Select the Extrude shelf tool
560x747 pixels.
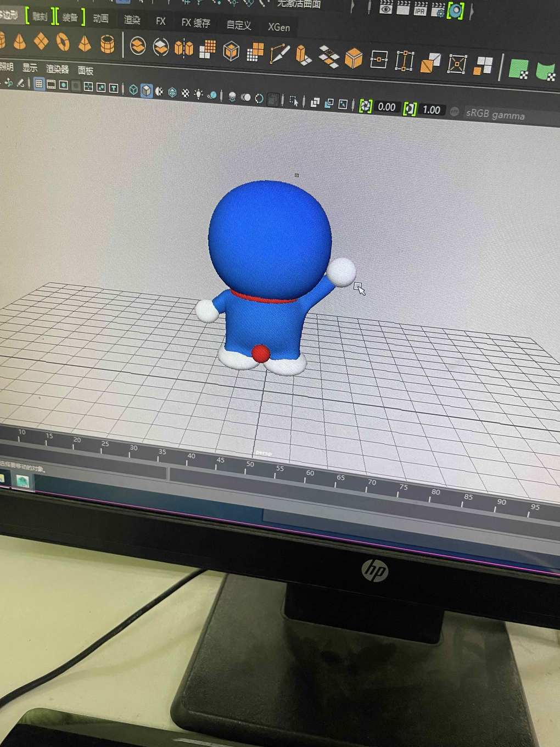[x=303, y=55]
